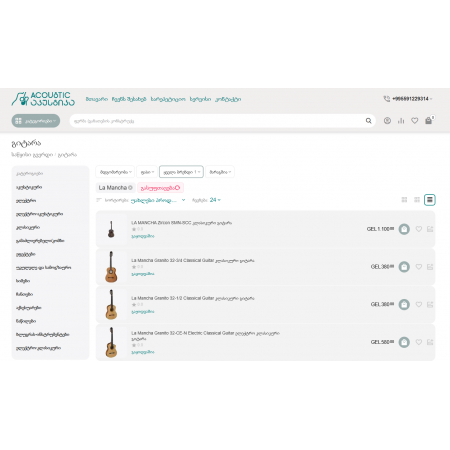The width and height of the screenshot is (450, 450).
Task: Open the items-per-page 24 dropdown
Action: click(215, 200)
